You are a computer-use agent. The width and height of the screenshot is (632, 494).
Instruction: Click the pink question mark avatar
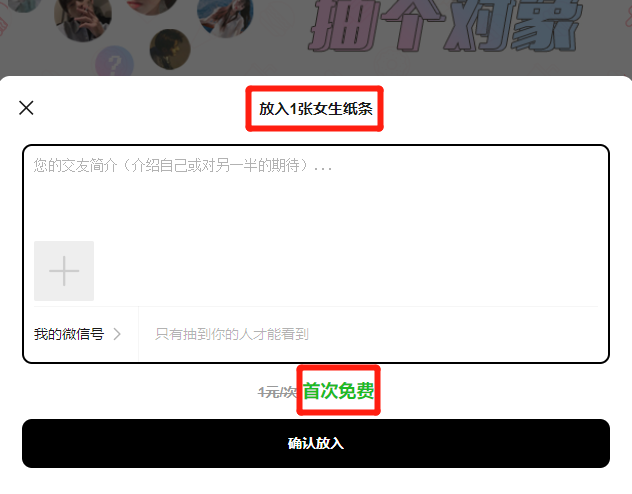pos(114,62)
